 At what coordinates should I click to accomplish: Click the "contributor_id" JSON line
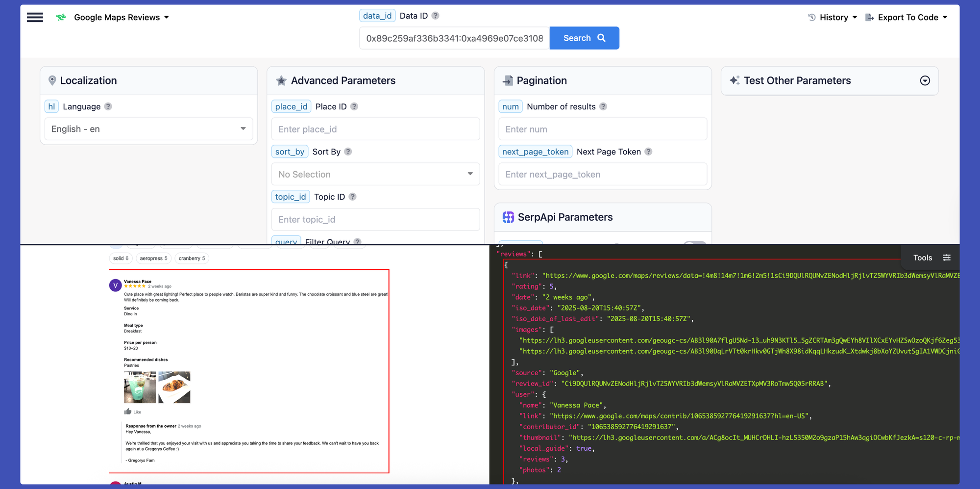point(599,427)
